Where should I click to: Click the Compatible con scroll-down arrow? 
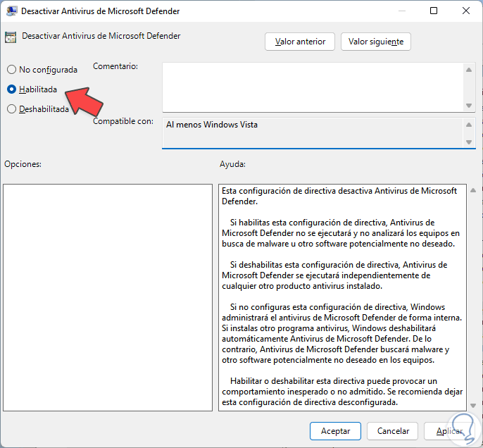[469, 142]
